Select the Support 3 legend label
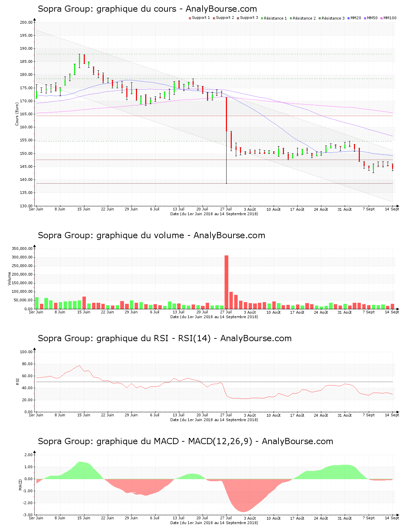The image size is (412, 532). point(249,18)
